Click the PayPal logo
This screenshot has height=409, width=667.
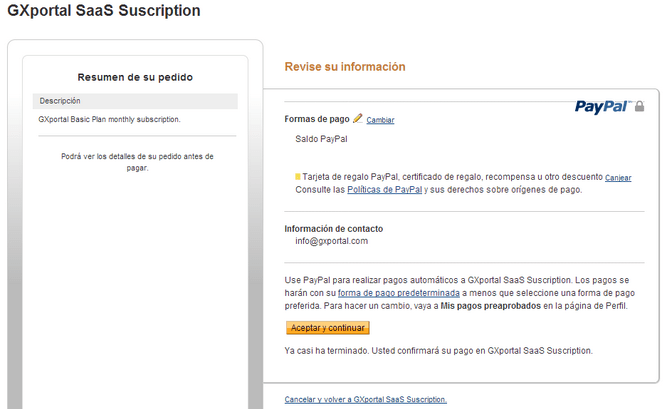pos(602,106)
